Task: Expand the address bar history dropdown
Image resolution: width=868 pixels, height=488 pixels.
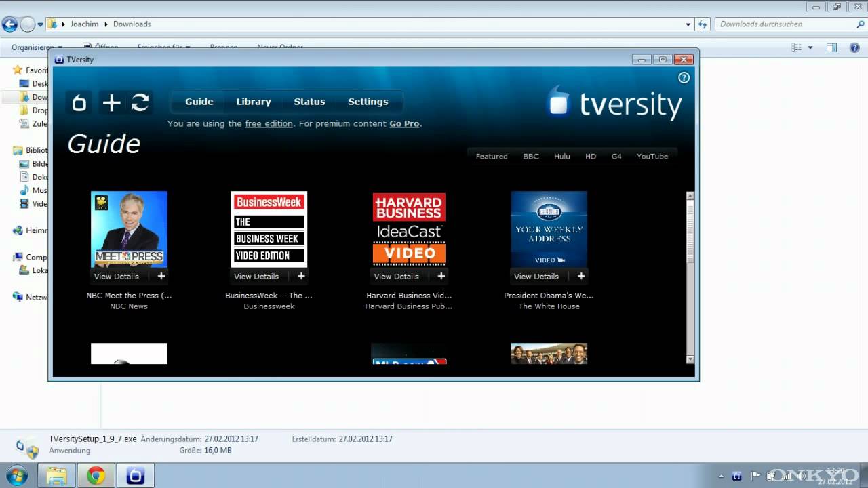Action: [688, 24]
